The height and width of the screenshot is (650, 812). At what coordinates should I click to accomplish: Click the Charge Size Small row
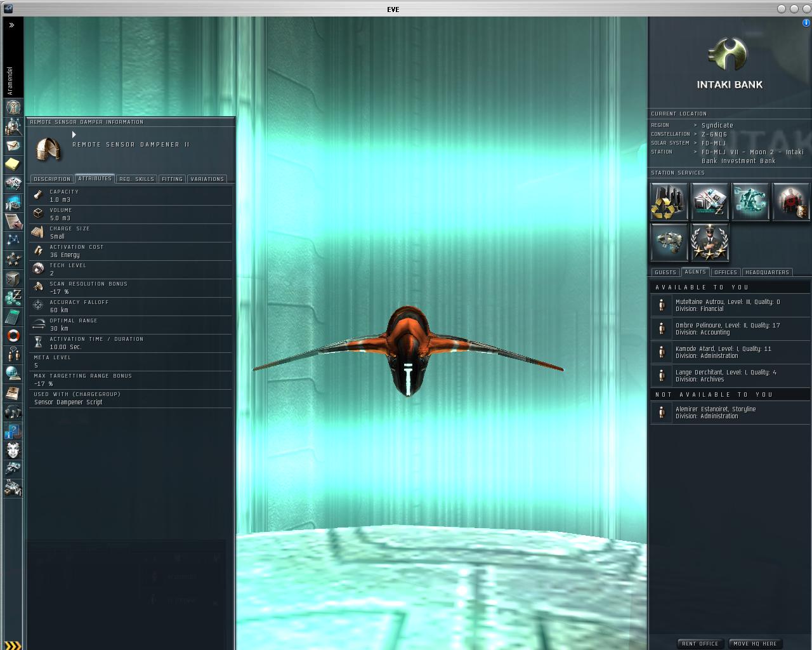point(131,232)
